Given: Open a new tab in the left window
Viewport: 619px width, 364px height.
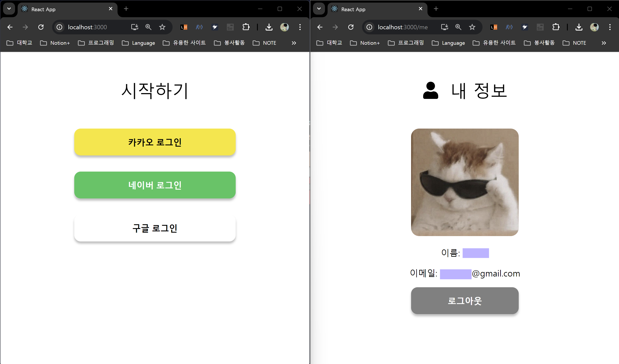Looking at the screenshot, I should [126, 9].
